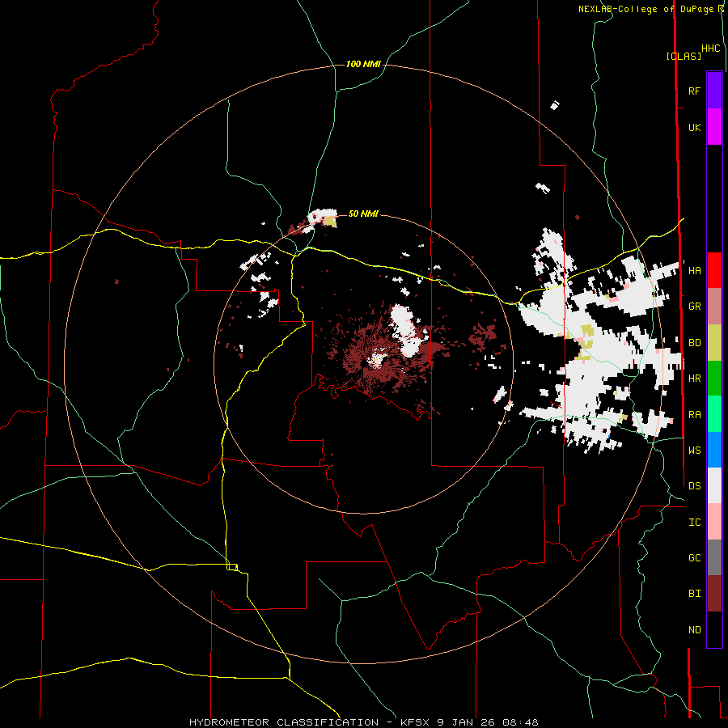This screenshot has width=728, height=728.
Task: Click the ND black legend block
Action: (714, 629)
